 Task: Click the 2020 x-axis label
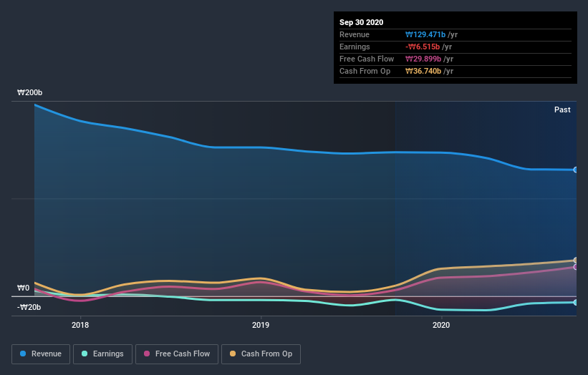441,325
